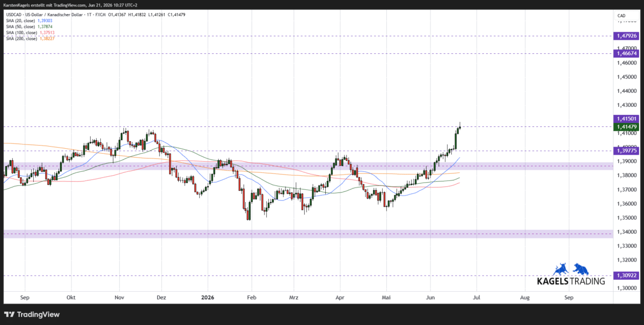Click the Apr label on time axis
This screenshot has height=325, width=644.
[x=339, y=297]
